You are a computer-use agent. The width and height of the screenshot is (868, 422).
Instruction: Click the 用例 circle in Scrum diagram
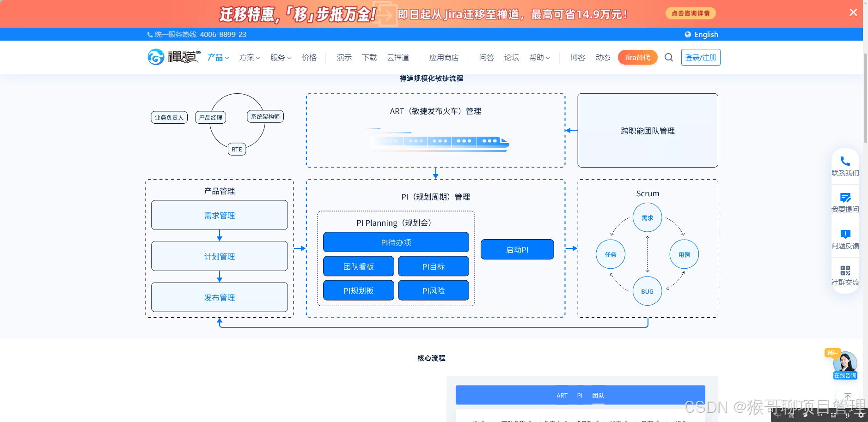(x=684, y=254)
